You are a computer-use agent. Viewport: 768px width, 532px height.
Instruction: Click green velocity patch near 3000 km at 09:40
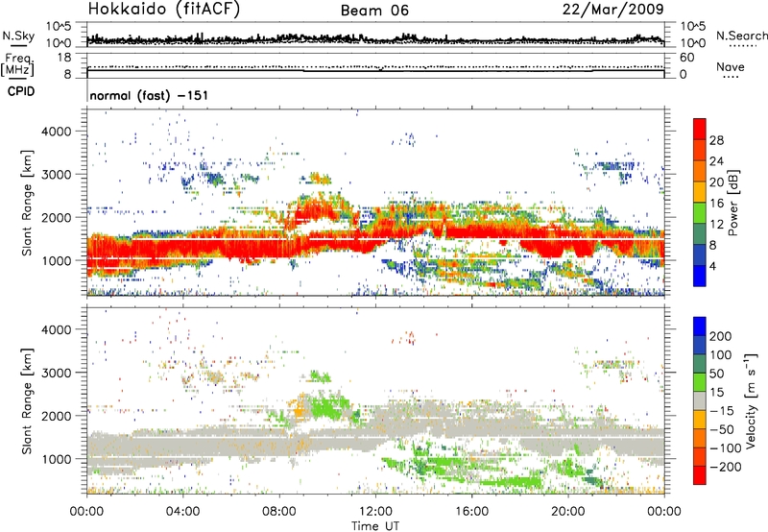[320, 376]
